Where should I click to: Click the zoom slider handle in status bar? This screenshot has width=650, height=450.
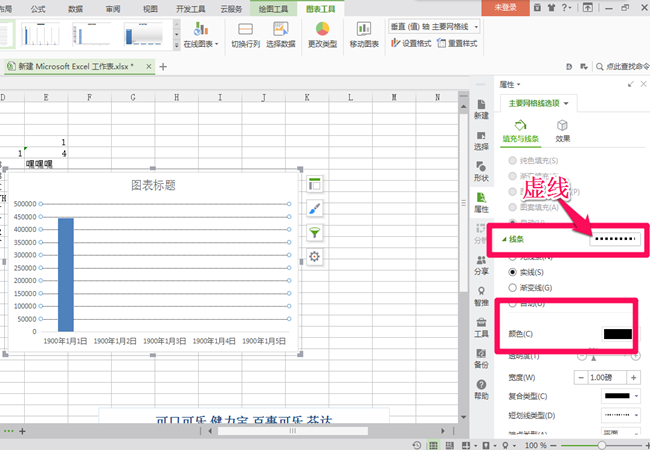(601, 445)
